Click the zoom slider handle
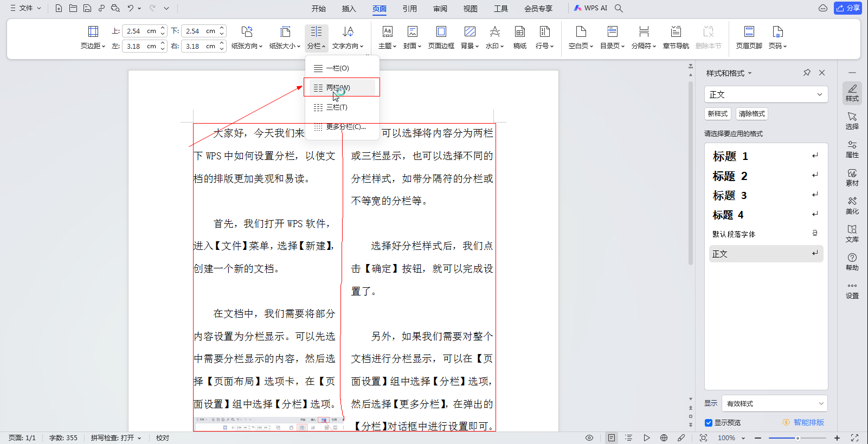The image size is (868, 444). (798, 437)
